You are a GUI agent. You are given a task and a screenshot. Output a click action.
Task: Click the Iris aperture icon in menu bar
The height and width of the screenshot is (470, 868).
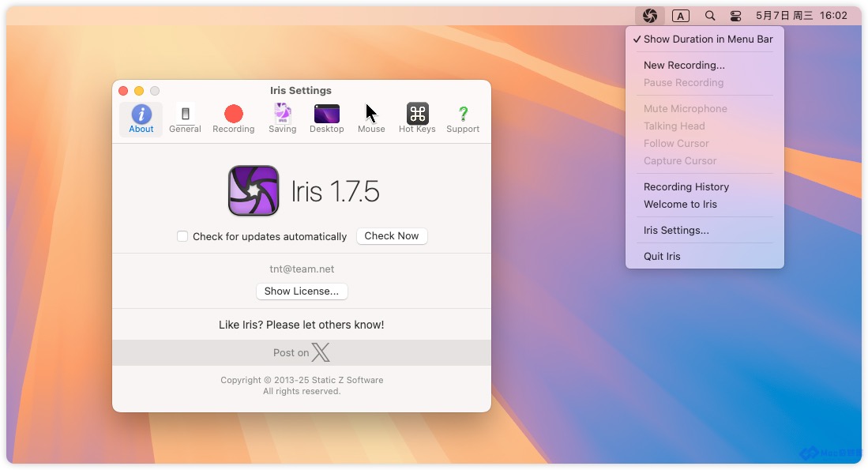tap(650, 16)
